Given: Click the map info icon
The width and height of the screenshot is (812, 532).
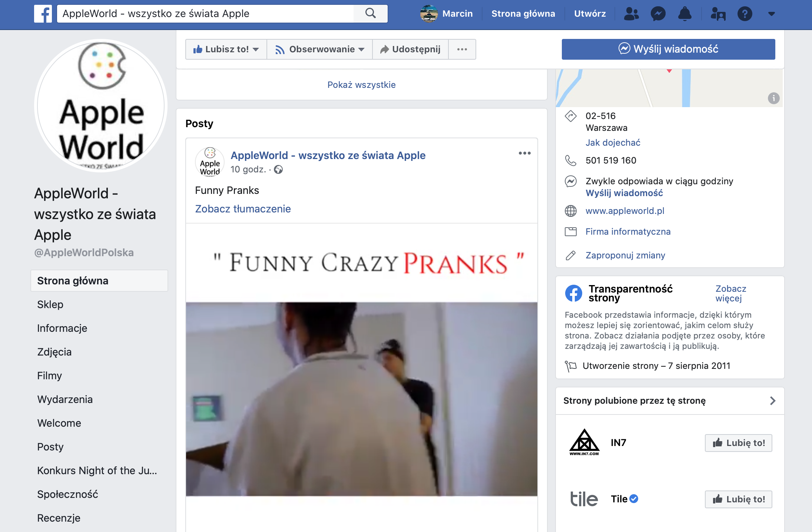Looking at the screenshot, I should [773, 98].
